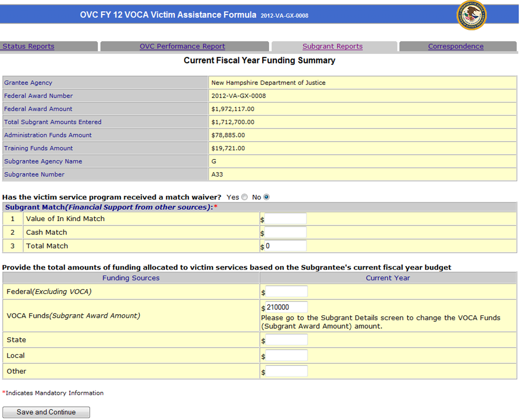521x420 pixels.
Task: Click the award number in the blue header
Action: pyautogui.click(x=284, y=15)
